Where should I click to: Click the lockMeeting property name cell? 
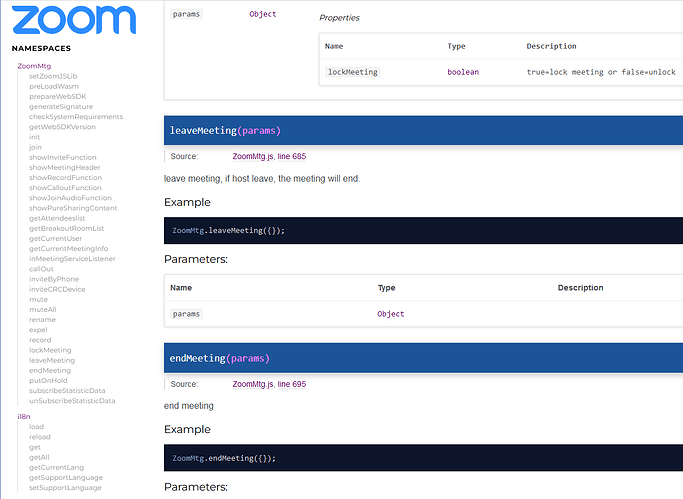click(x=353, y=72)
